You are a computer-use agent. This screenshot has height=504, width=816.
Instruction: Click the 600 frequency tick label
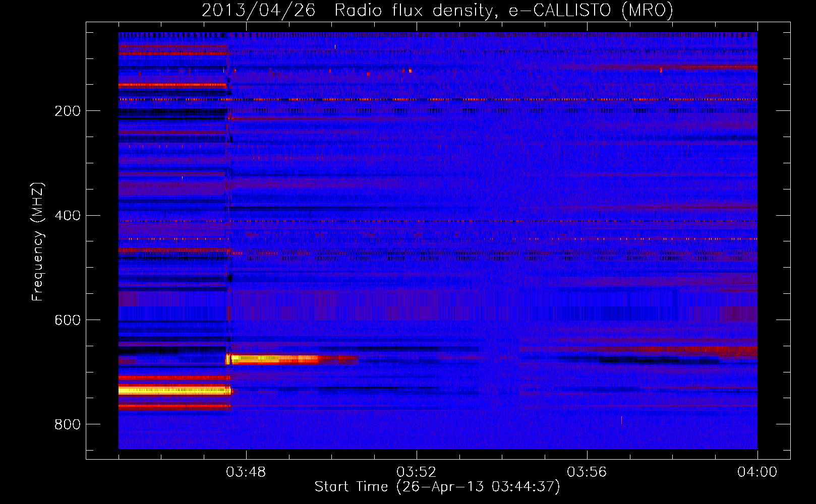[x=68, y=321]
